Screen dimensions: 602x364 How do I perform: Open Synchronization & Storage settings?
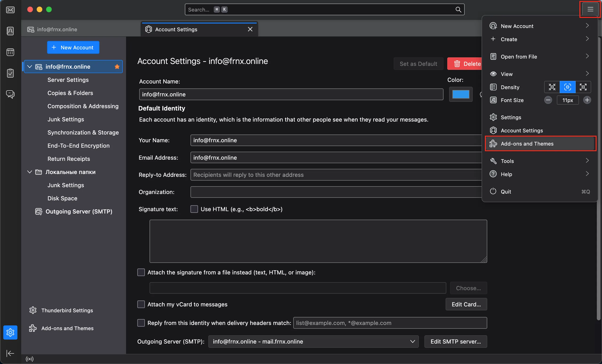click(x=83, y=132)
